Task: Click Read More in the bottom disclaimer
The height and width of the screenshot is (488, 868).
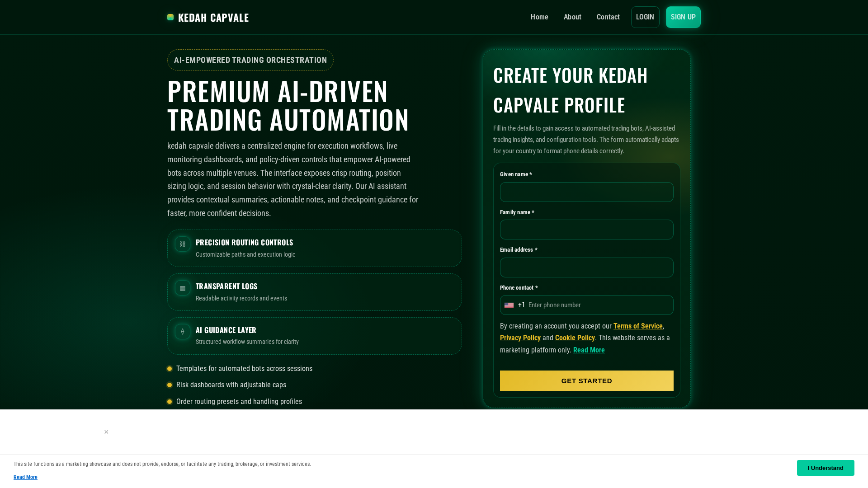Action: [x=25, y=477]
